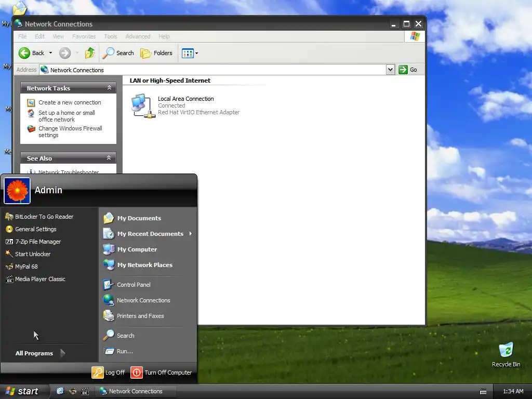Screen dimensions: 532x399
Task: Click the Admin user picture
Action: click(17, 191)
